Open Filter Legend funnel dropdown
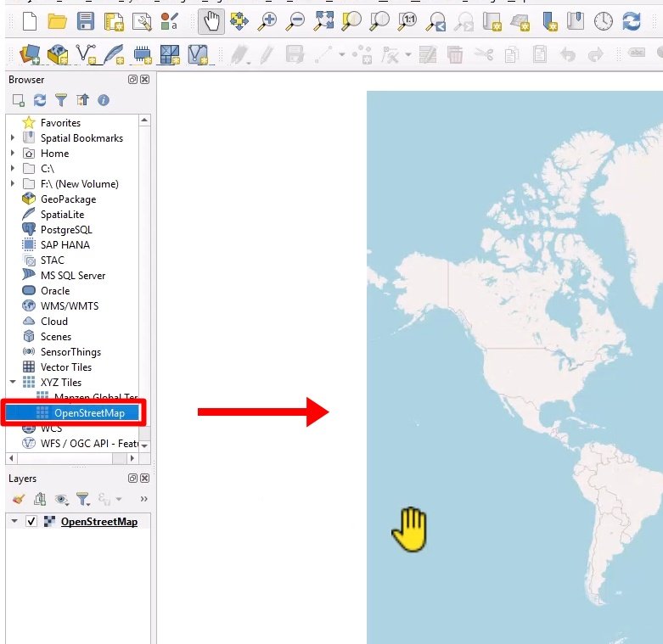This screenshot has height=644, width=663. click(83, 499)
